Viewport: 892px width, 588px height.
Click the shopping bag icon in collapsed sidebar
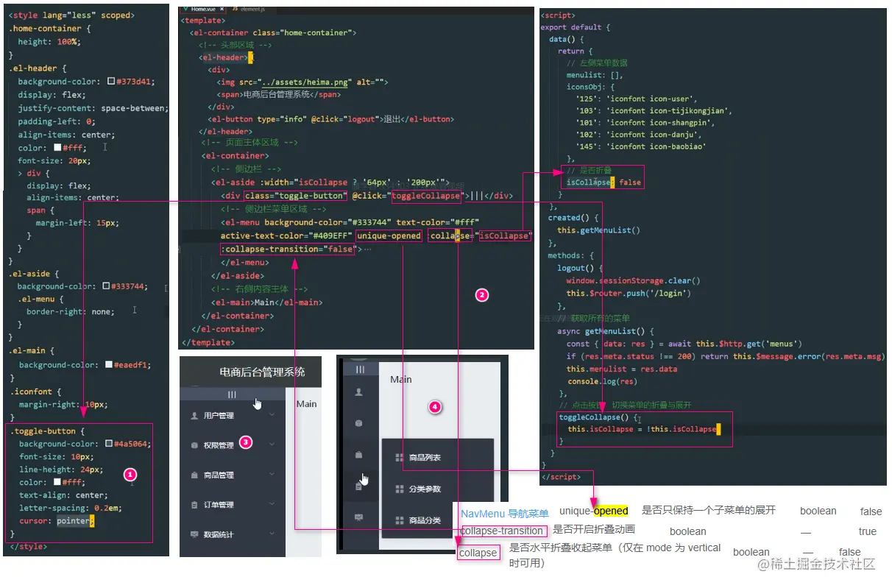(x=359, y=455)
